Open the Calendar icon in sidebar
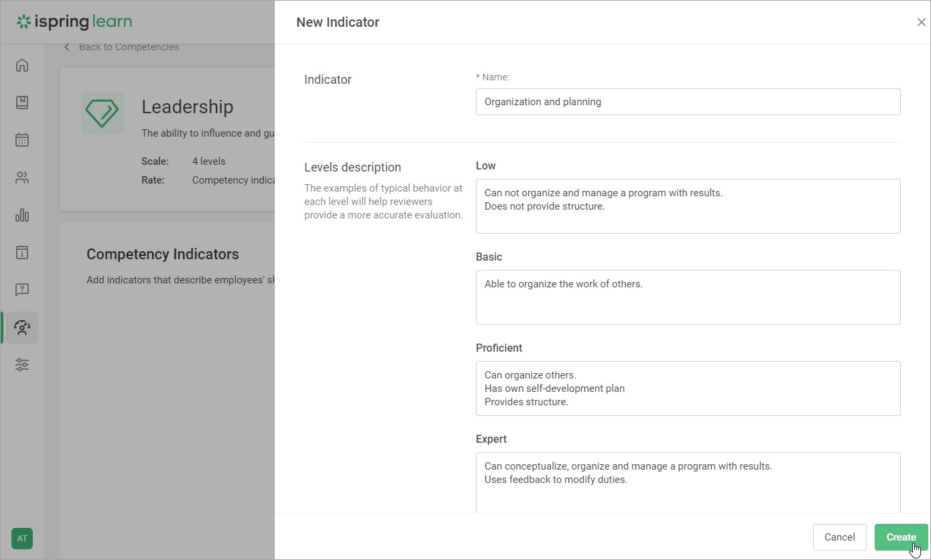 tap(22, 140)
